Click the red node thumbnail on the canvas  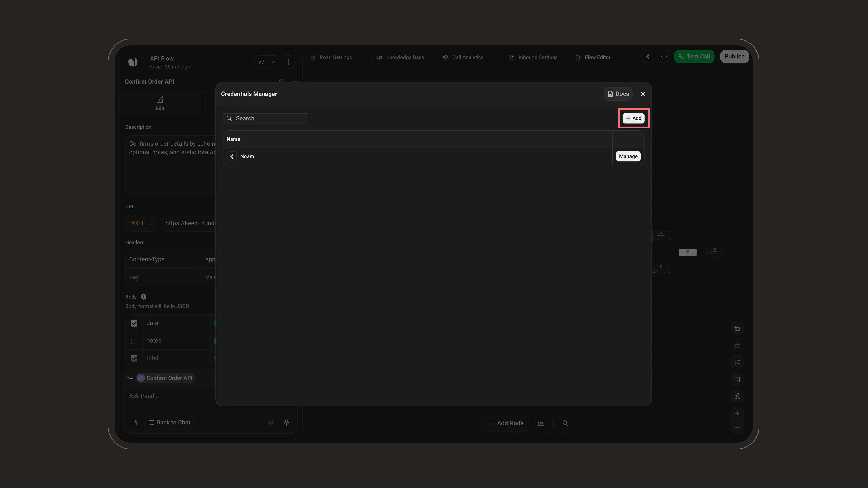(688, 252)
